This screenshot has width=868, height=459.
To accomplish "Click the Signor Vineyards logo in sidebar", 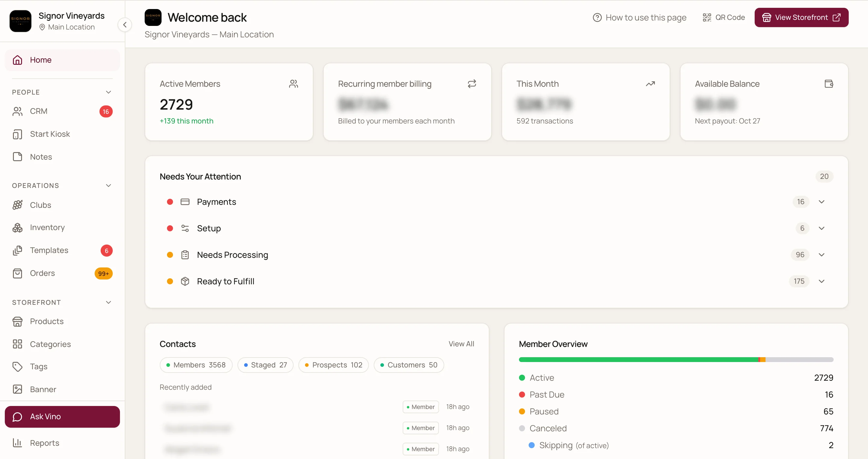I will coord(20,21).
